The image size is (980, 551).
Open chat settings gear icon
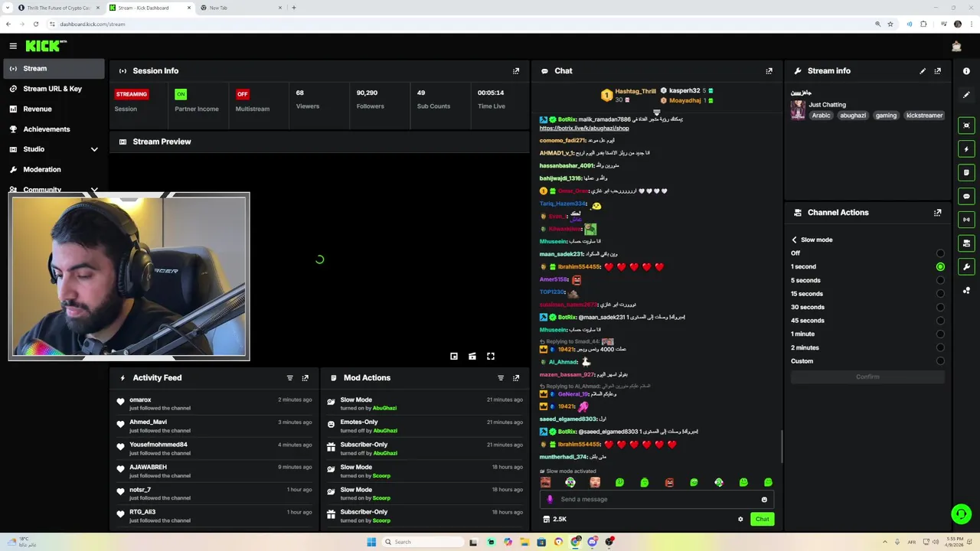click(740, 520)
